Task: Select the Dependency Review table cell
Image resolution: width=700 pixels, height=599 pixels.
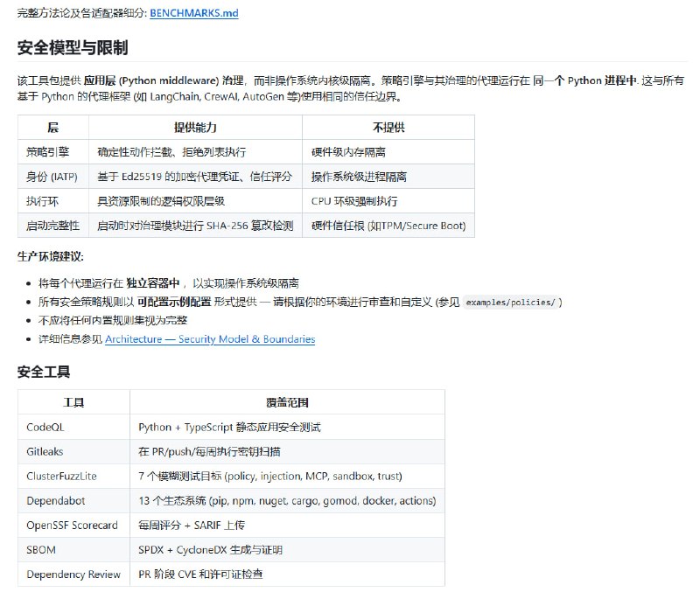Action: coord(73,574)
